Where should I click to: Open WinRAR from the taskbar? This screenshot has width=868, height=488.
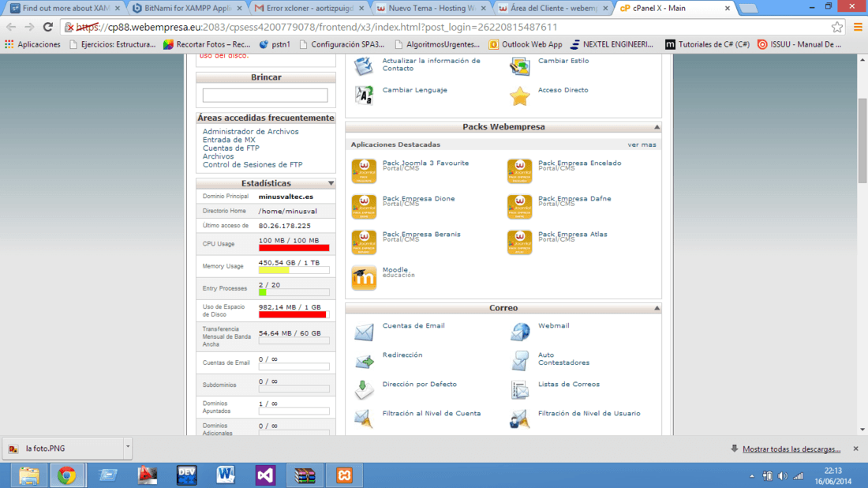[x=305, y=475]
